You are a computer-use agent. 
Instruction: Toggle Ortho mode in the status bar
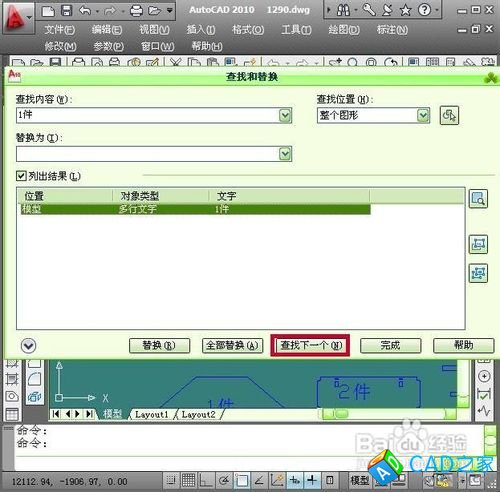[206, 480]
